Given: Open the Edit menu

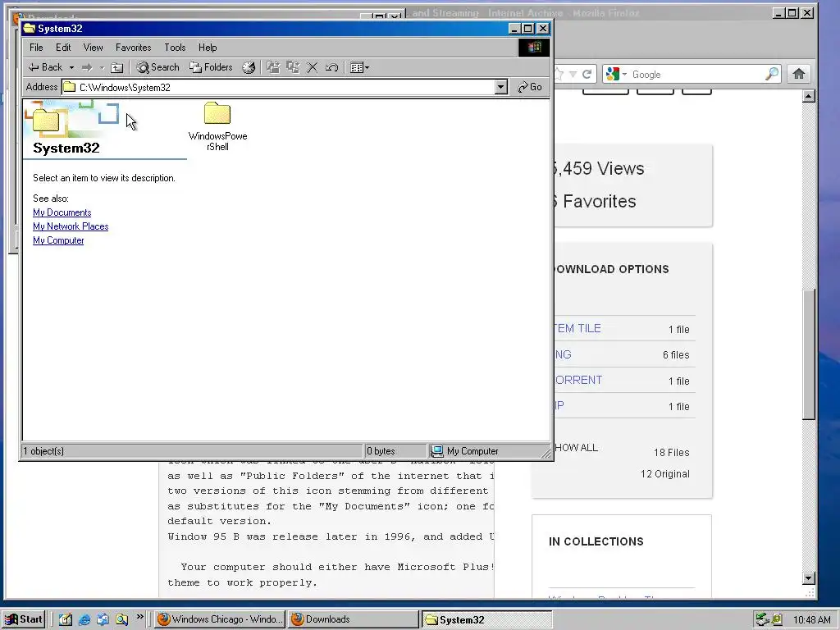Looking at the screenshot, I should click(x=63, y=48).
